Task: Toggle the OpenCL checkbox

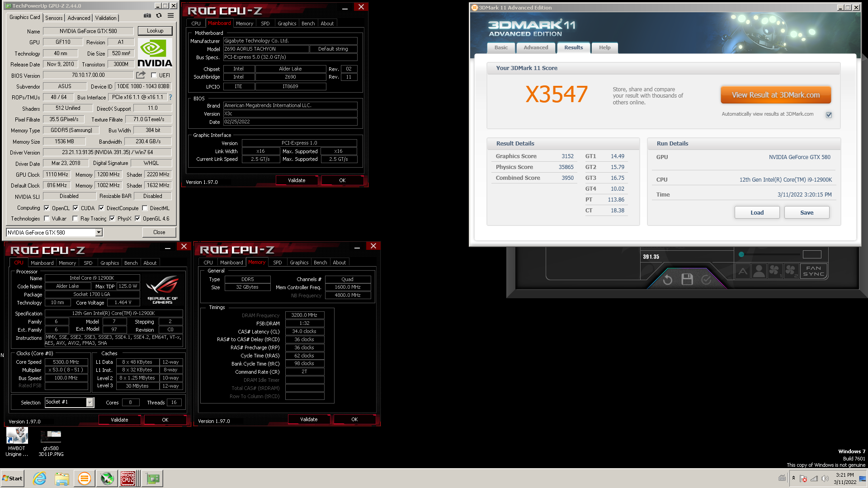Action: click(47, 208)
